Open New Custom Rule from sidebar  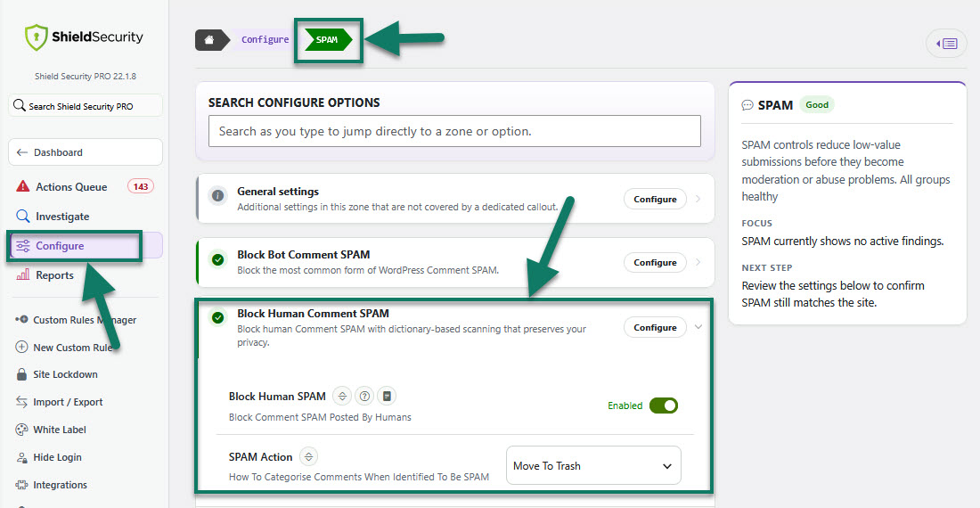pos(72,348)
